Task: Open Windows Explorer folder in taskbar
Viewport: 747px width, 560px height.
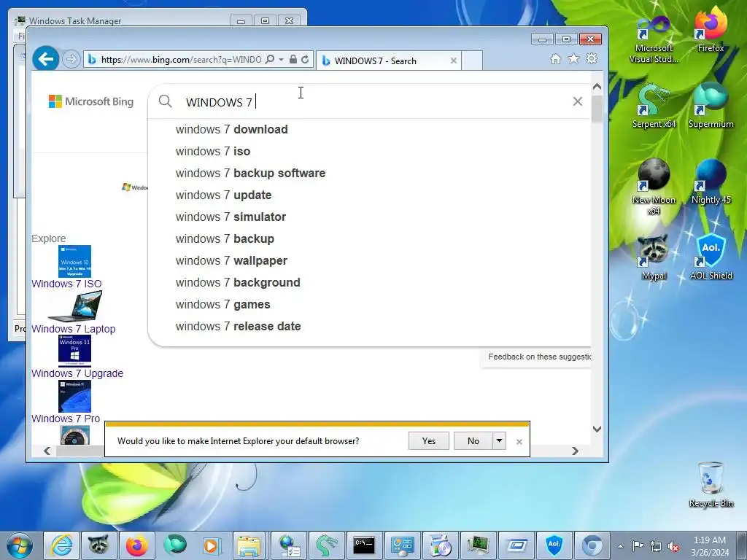Action: pyautogui.click(x=249, y=545)
